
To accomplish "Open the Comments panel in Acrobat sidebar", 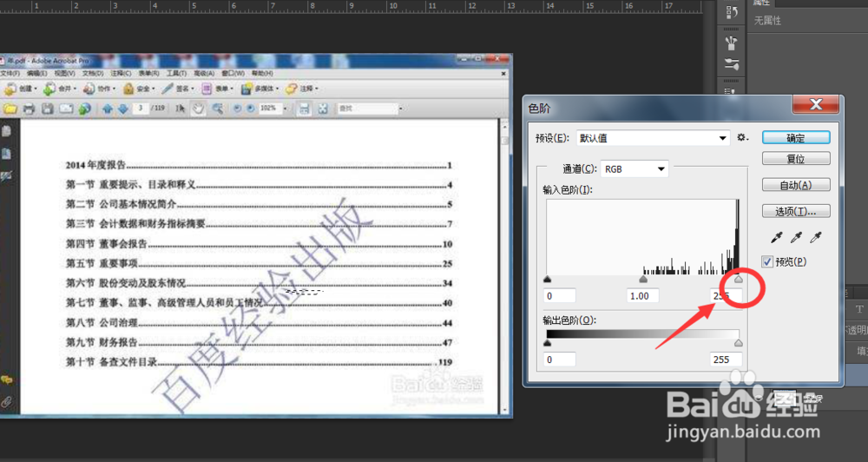I will coord(7,380).
